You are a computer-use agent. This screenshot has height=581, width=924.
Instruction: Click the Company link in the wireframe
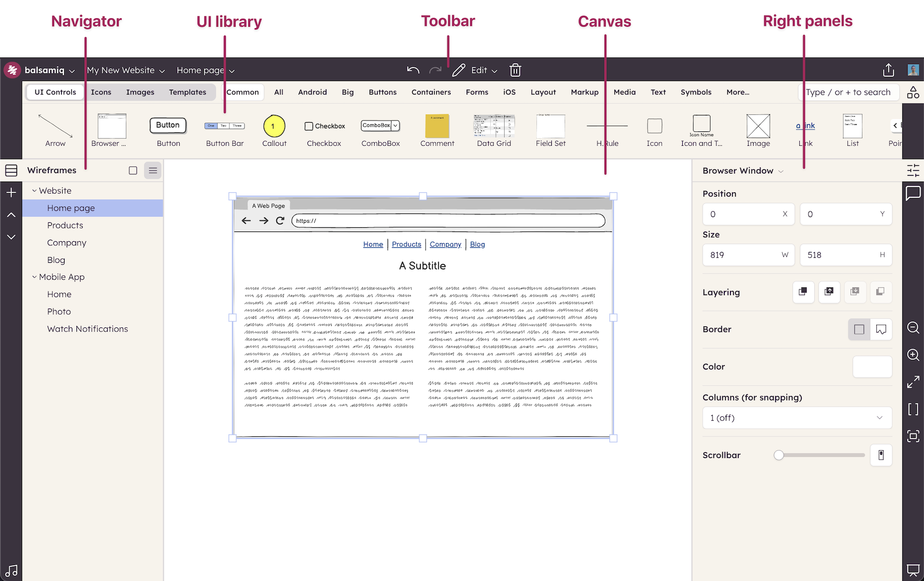(x=445, y=244)
